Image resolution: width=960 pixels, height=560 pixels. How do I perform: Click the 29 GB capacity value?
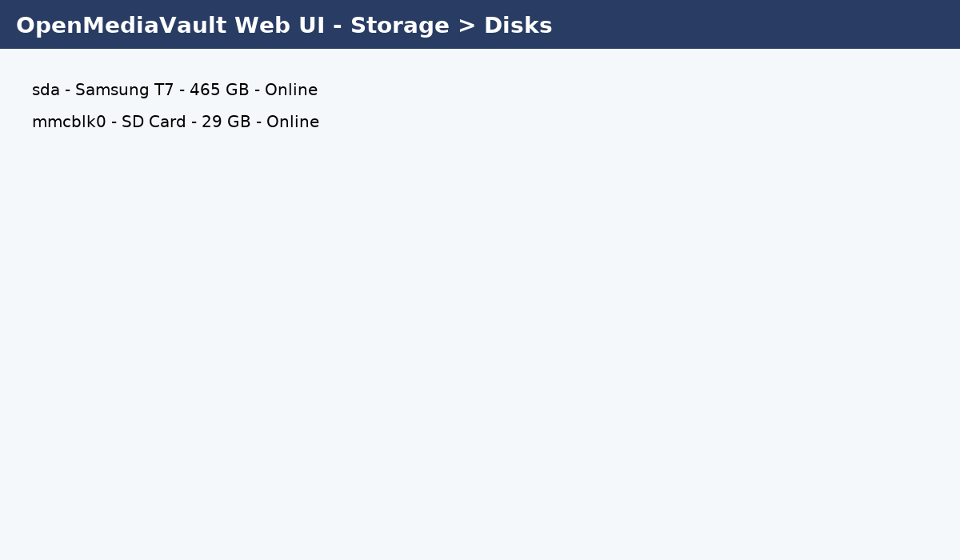point(226,122)
